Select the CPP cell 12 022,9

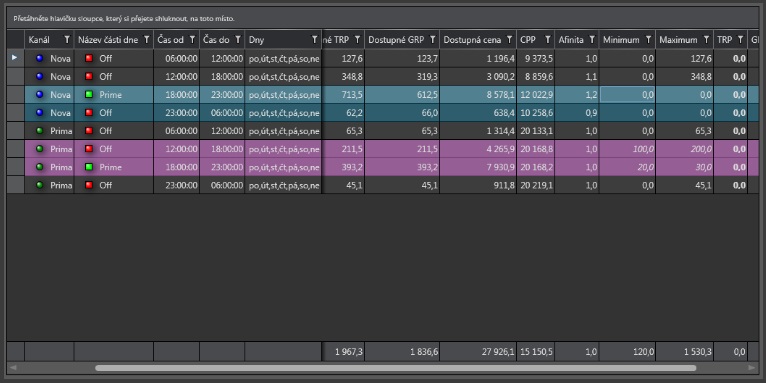tap(535, 95)
